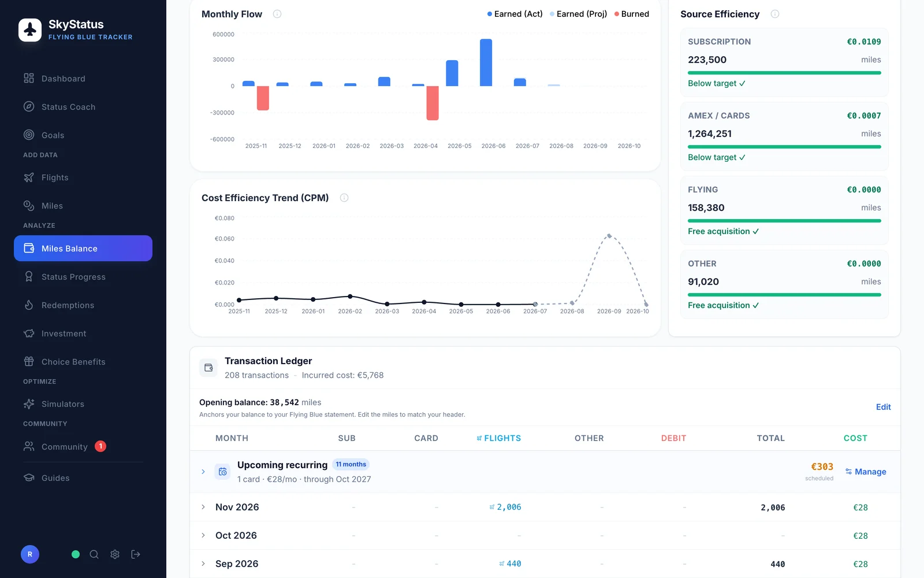924x578 pixels.
Task: Open the Miles data page
Action: tap(83, 206)
